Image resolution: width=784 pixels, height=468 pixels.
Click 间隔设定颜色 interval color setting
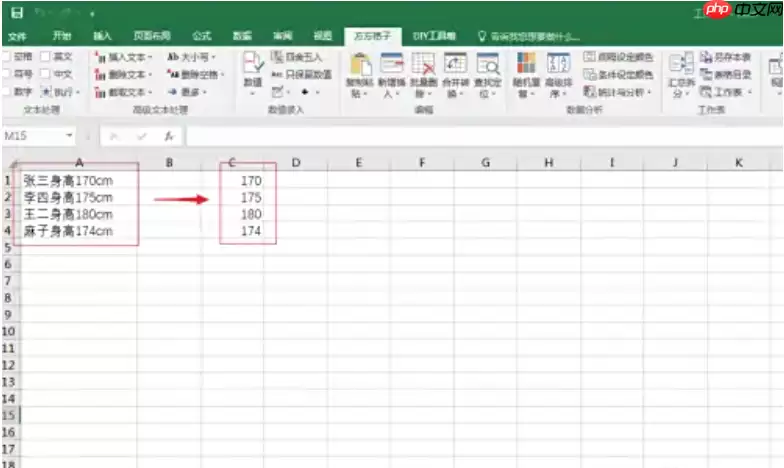[x=618, y=57]
